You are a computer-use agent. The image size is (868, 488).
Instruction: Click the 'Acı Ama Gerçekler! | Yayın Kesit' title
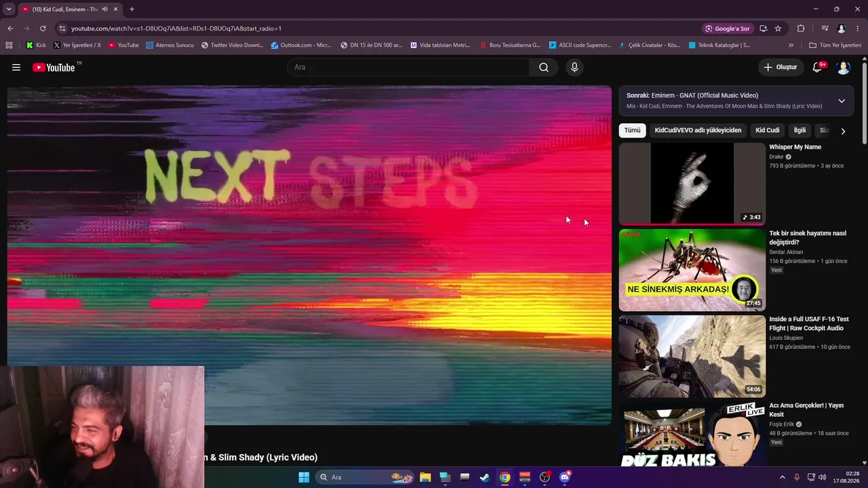click(x=806, y=410)
